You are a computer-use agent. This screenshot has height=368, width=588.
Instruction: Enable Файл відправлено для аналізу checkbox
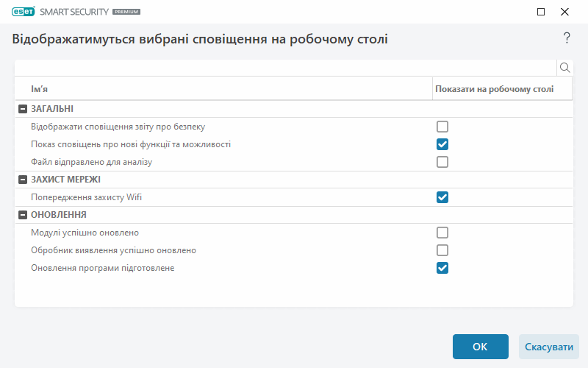(x=442, y=162)
